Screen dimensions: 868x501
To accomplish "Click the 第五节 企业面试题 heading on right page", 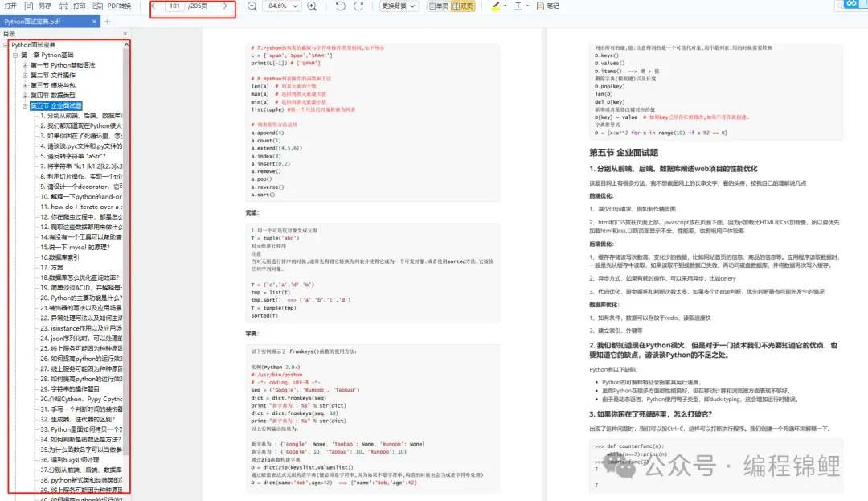I will click(x=624, y=152).
